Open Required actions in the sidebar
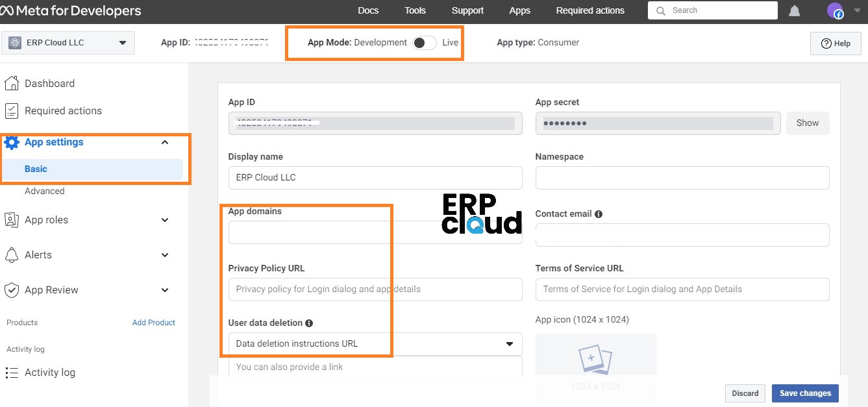The image size is (868, 407). [x=63, y=111]
